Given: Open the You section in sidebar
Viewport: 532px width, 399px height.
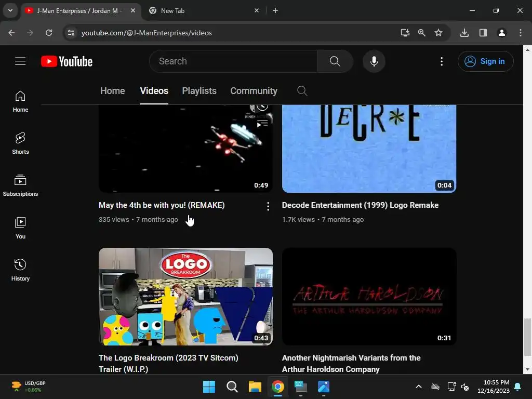Looking at the screenshot, I should coord(20,228).
